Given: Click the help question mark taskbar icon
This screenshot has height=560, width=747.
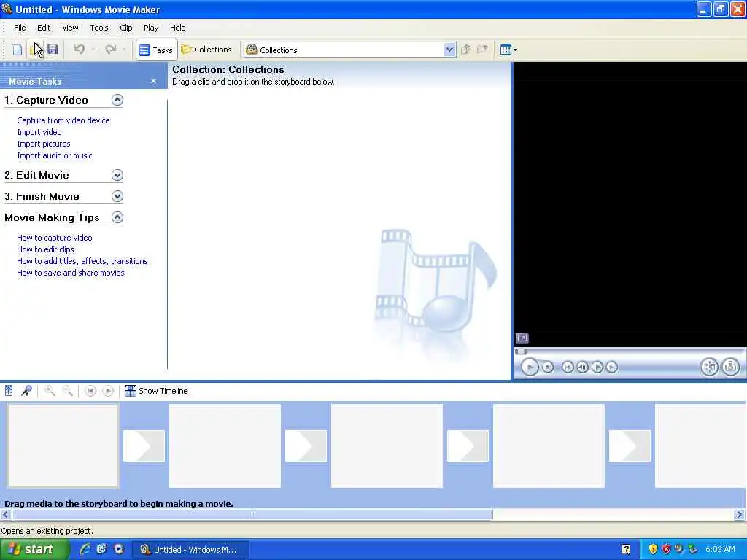Looking at the screenshot, I should 626,550.
